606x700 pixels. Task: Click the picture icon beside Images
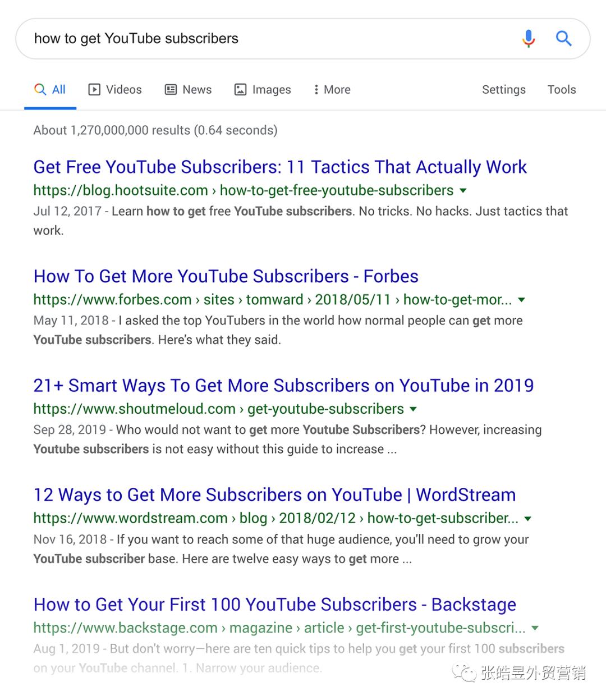click(x=240, y=89)
